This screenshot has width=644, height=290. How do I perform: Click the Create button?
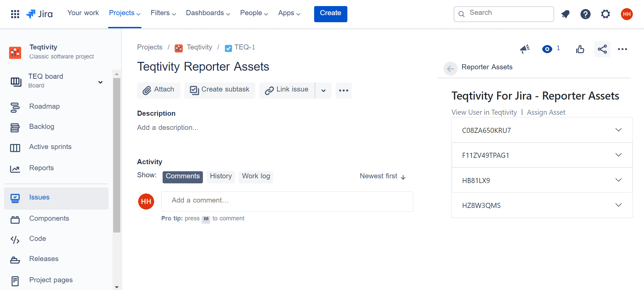(x=331, y=14)
